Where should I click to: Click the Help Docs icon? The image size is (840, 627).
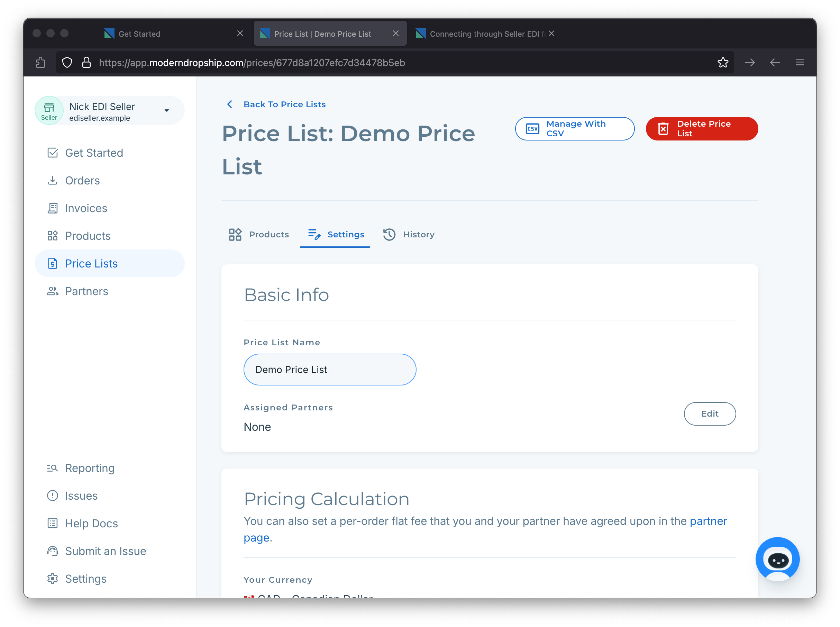pos(52,524)
